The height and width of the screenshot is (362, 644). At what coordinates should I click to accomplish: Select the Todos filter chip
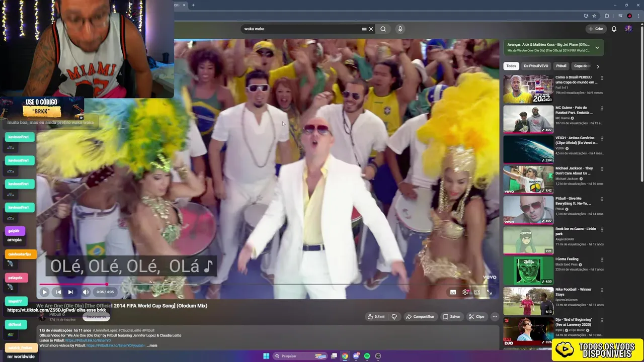[511, 66]
